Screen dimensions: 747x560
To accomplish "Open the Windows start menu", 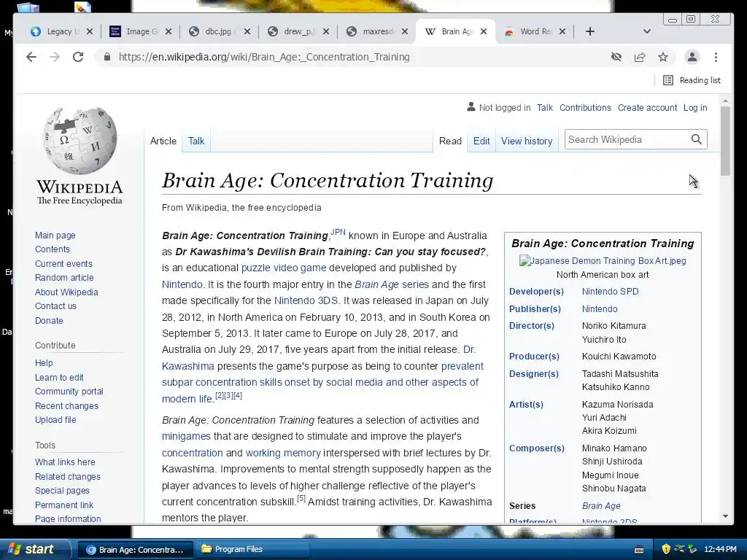I will click(34, 549).
